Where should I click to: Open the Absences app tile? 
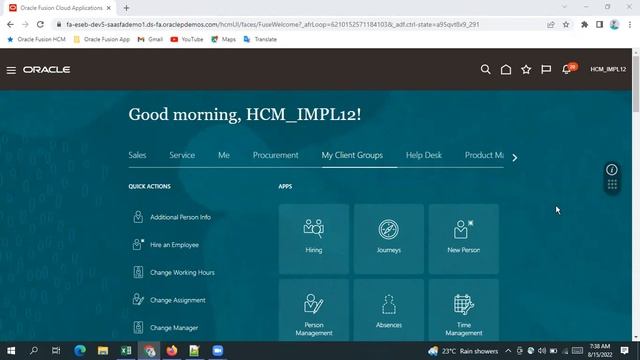389,310
